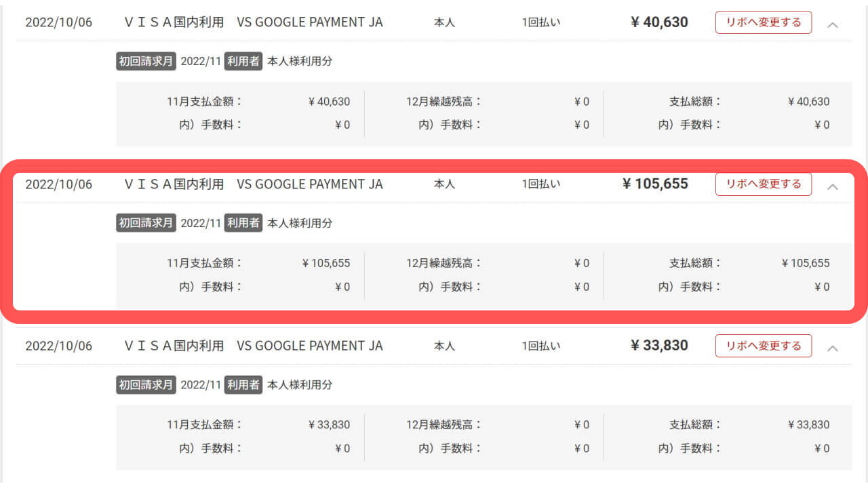
Task: Click the 利用者 badge under ¥33,830 transaction
Action: 243,384
